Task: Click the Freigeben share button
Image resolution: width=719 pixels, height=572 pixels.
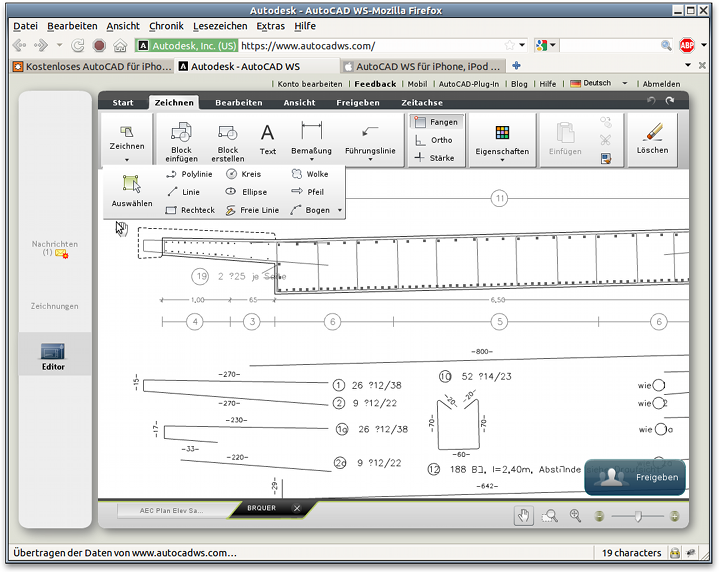Action: pos(635,477)
